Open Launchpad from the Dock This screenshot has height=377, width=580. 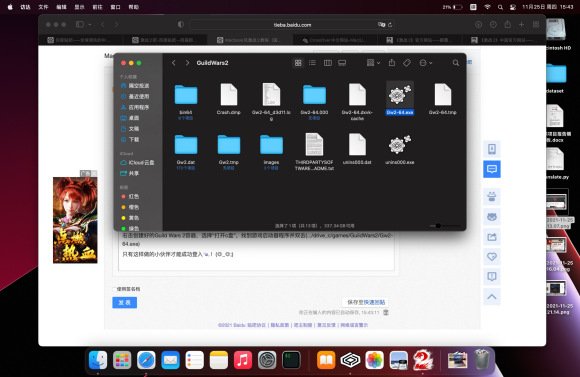(x=122, y=360)
